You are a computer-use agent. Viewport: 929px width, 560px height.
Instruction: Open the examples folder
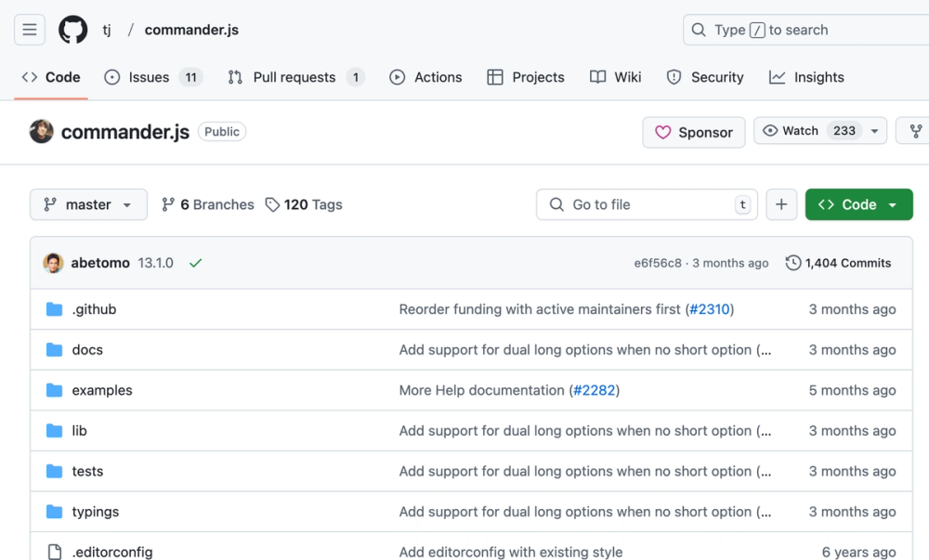point(102,390)
